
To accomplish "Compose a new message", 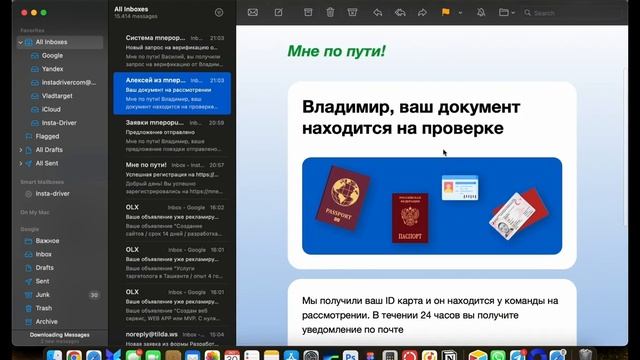I will pos(278,13).
